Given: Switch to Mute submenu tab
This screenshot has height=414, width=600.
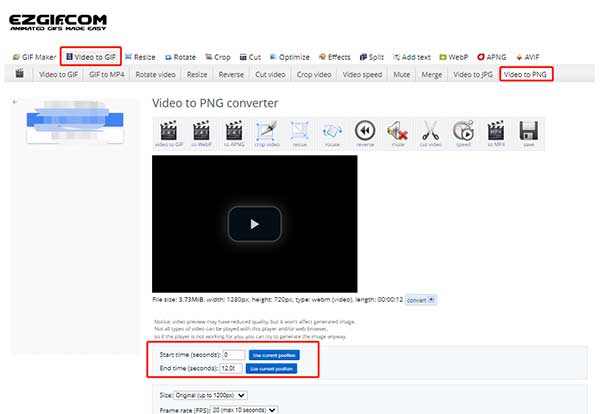Looking at the screenshot, I should [402, 74].
